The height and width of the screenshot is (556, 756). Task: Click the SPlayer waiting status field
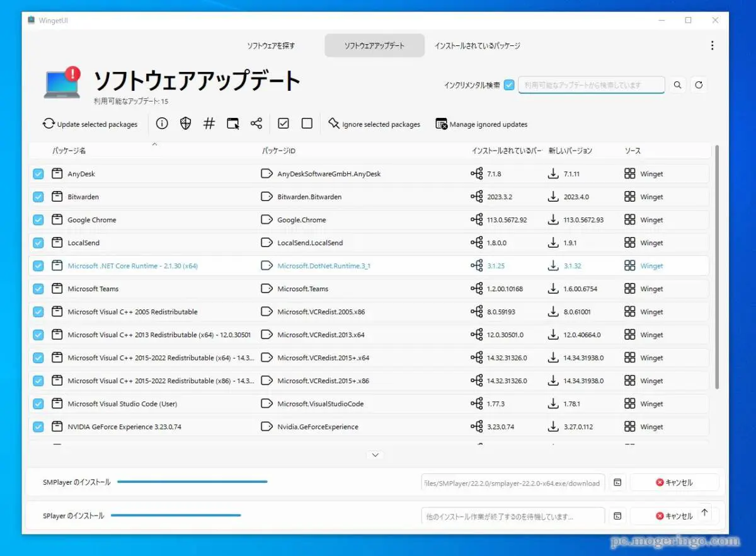pos(513,516)
